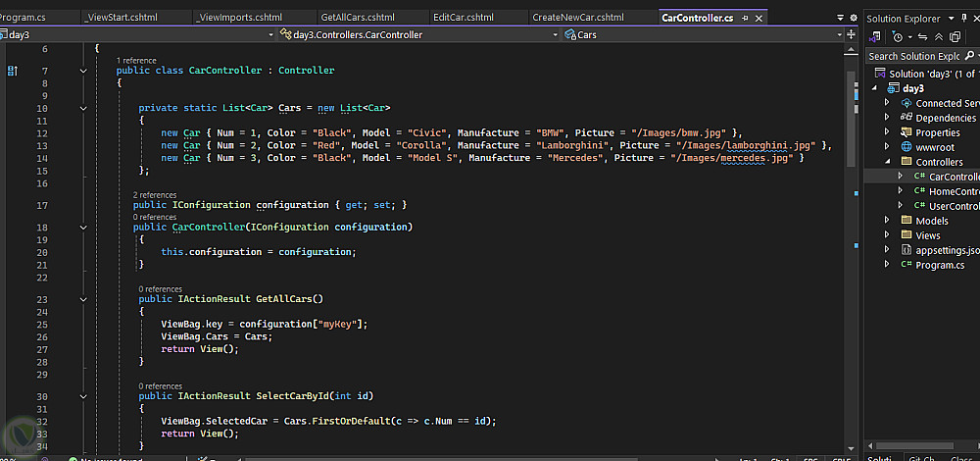Toggle pin on the CarController.cs tab
This screenshot has width=980, height=461.
746,19
